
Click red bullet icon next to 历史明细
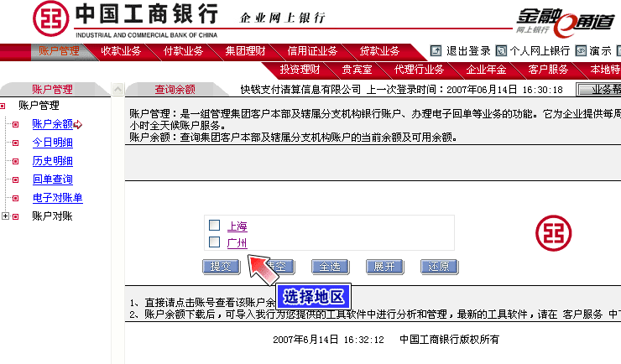[x=15, y=161]
